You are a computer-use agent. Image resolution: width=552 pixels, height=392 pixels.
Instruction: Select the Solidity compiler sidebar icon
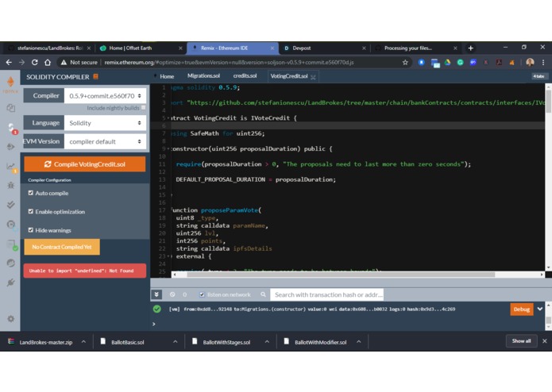pos(12,128)
